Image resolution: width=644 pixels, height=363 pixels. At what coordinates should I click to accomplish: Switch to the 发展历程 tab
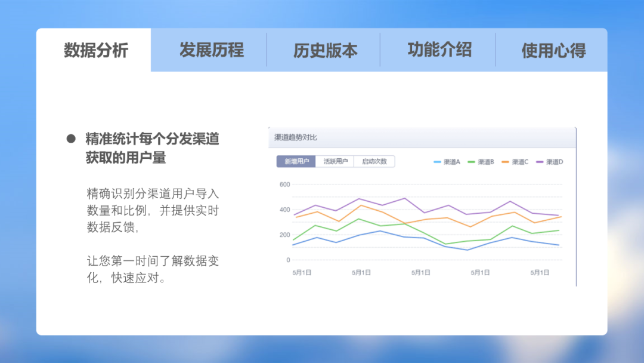pos(212,51)
